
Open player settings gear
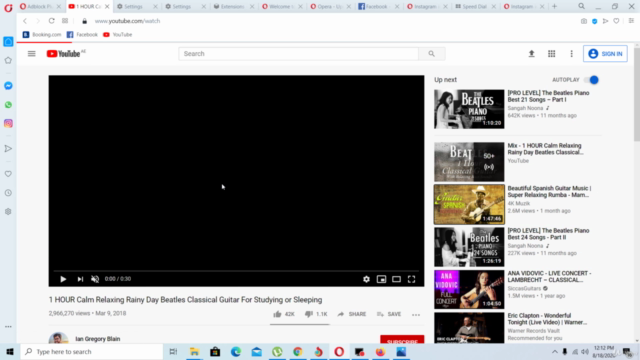[366, 279]
